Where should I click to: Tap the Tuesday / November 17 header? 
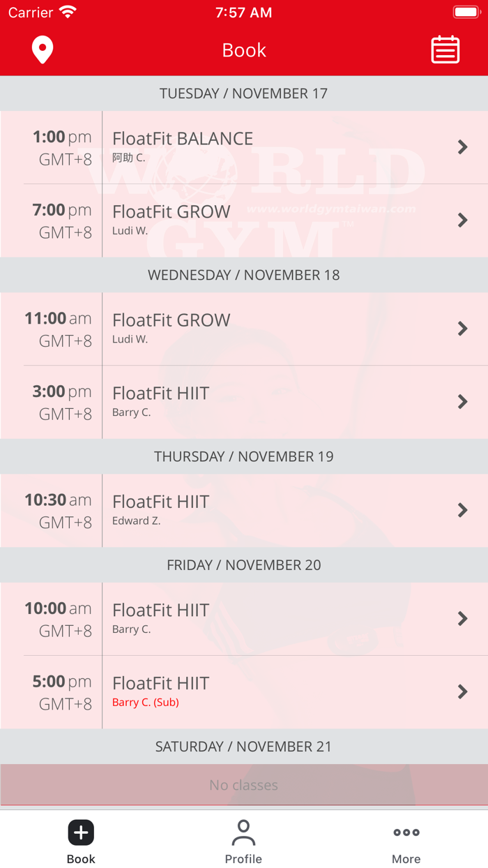[x=244, y=93]
